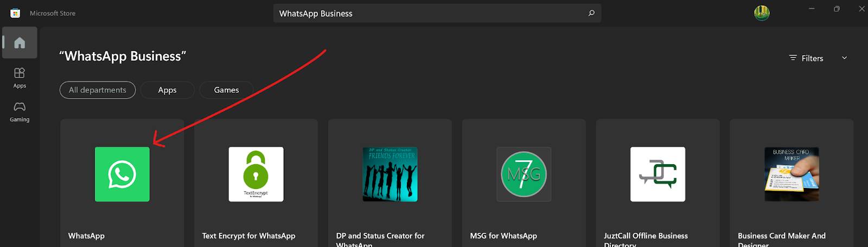The image size is (868, 247).
Task: Close the Microsoft Store window
Action: 861,9
